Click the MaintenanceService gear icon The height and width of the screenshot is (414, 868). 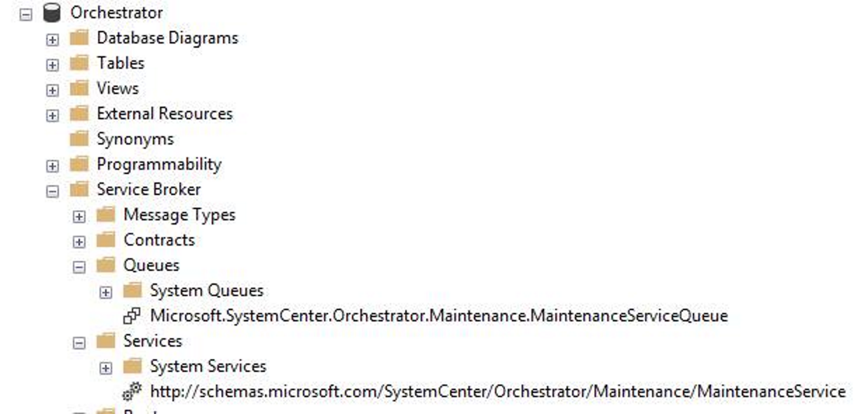[x=132, y=392]
